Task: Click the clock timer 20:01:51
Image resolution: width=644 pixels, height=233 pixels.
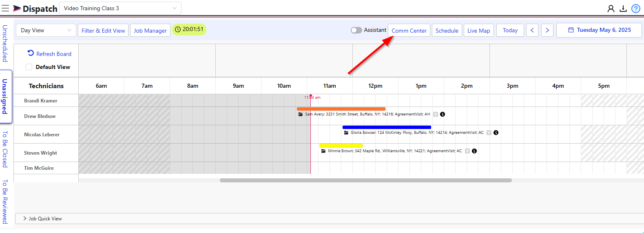Action: click(189, 29)
